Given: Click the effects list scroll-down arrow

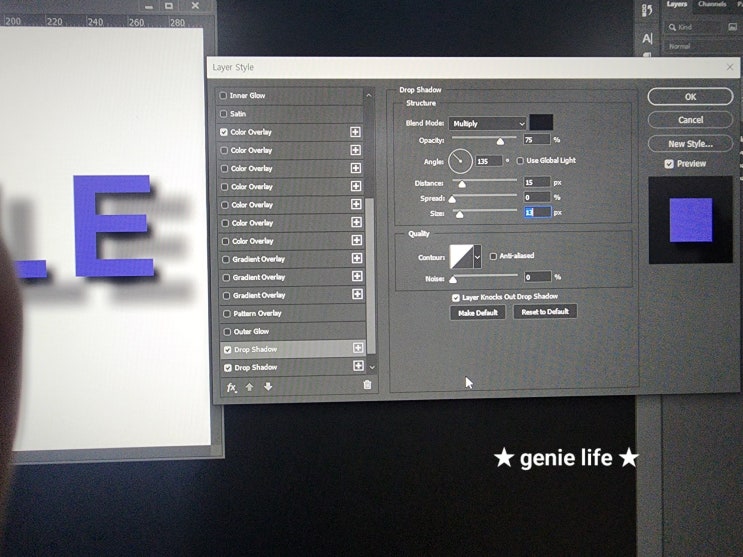Looking at the screenshot, I should pos(372,367).
